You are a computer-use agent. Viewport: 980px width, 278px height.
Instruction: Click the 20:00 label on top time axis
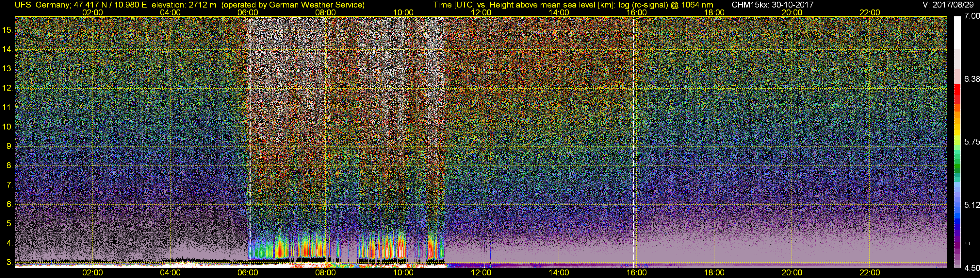(792, 12)
